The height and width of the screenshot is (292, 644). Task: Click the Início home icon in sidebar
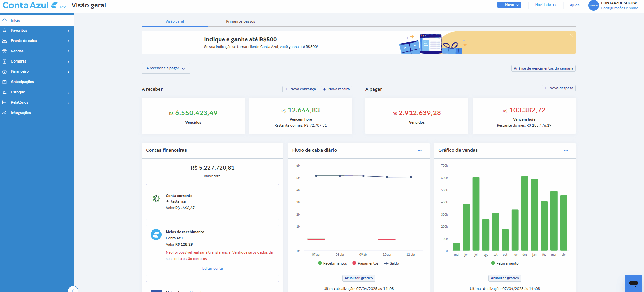[5, 21]
